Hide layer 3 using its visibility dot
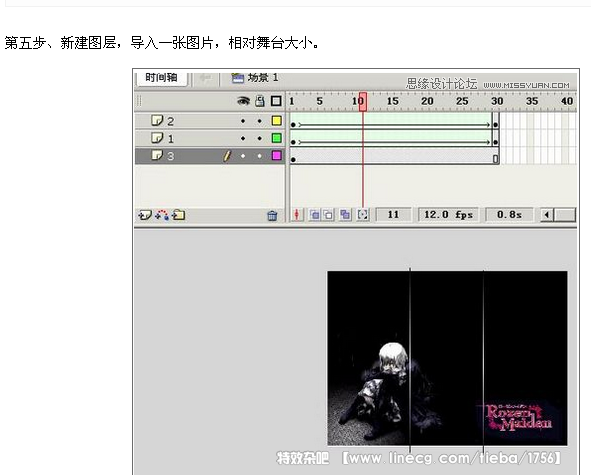Image resolution: width=591 pixels, height=475 pixels. tap(243, 156)
